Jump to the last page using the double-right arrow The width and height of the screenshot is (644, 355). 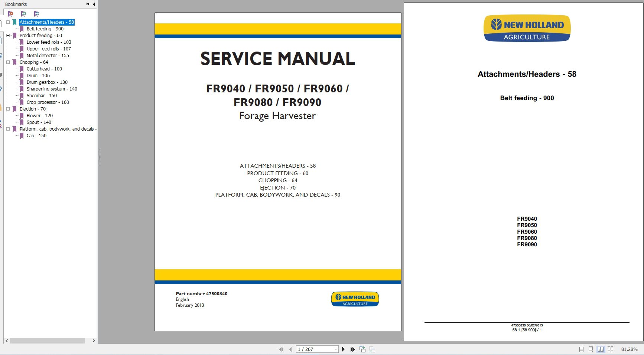[352, 349]
